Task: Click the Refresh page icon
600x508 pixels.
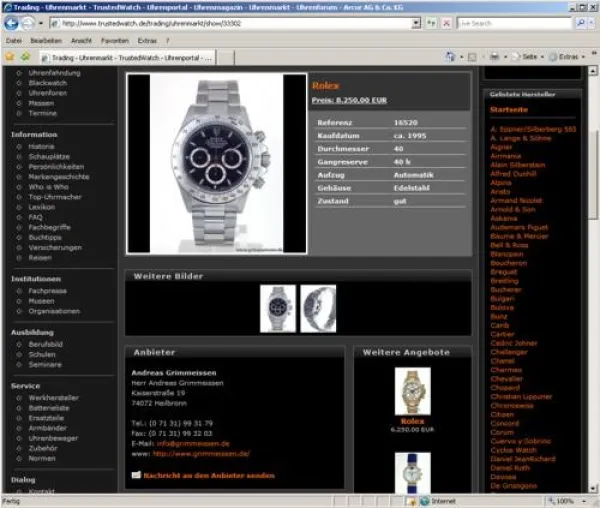Action: point(432,23)
